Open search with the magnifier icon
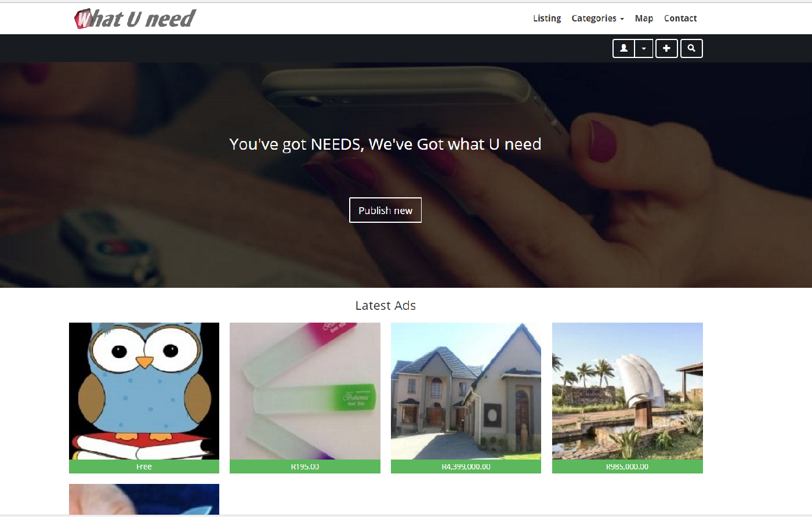The width and height of the screenshot is (812, 517). click(691, 49)
